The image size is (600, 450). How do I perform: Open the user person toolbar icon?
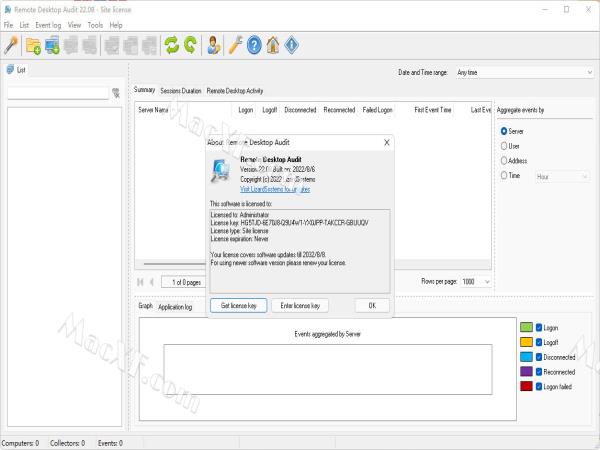point(213,45)
